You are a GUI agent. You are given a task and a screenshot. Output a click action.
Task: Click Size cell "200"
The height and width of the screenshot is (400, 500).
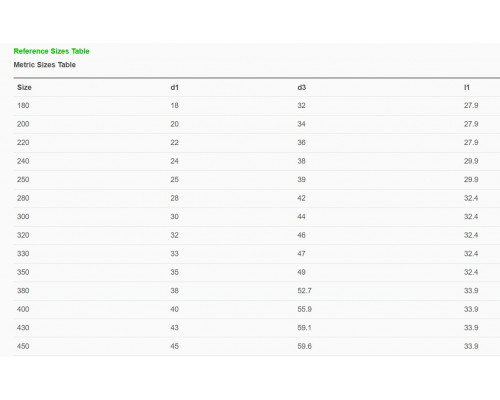tap(23, 124)
